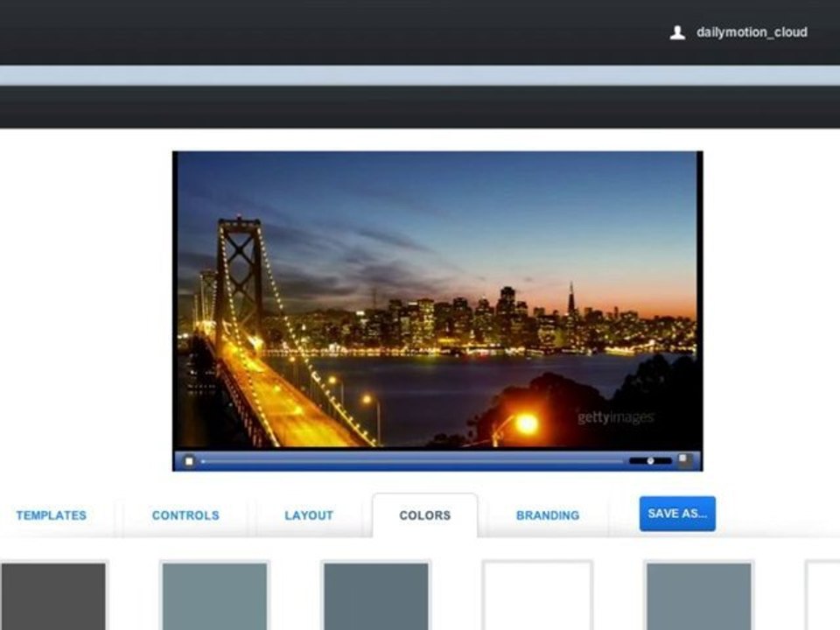The image size is (840, 630).
Task: Click the video progress seek bar
Action: (x=412, y=461)
